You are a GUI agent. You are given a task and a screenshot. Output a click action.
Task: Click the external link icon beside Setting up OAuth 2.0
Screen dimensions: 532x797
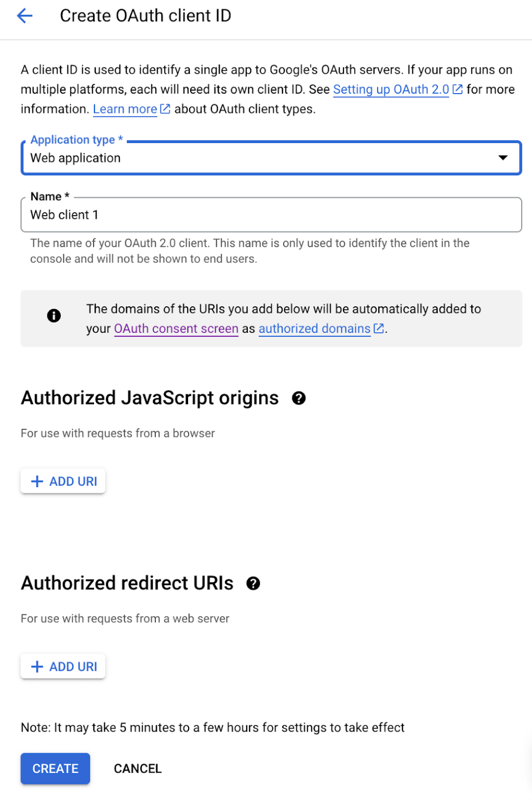(x=457, y=89)
